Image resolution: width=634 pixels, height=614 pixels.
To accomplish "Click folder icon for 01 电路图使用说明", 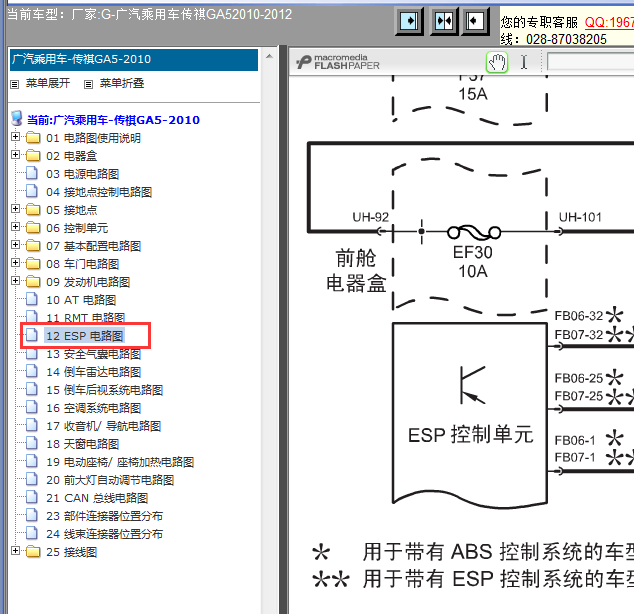I will coord(33,138).
